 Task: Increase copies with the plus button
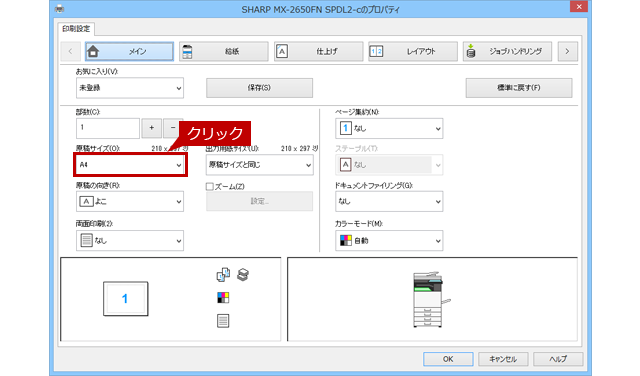pos(151,128)
